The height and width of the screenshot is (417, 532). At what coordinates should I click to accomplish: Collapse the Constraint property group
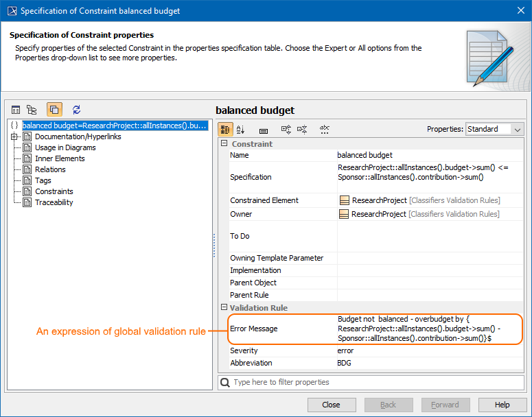coord(224,144)
